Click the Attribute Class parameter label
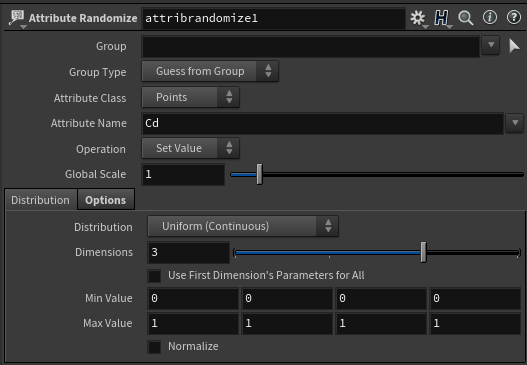Viewport: 527px width, 365px height. pyautogui.click(x=90, y=98)
